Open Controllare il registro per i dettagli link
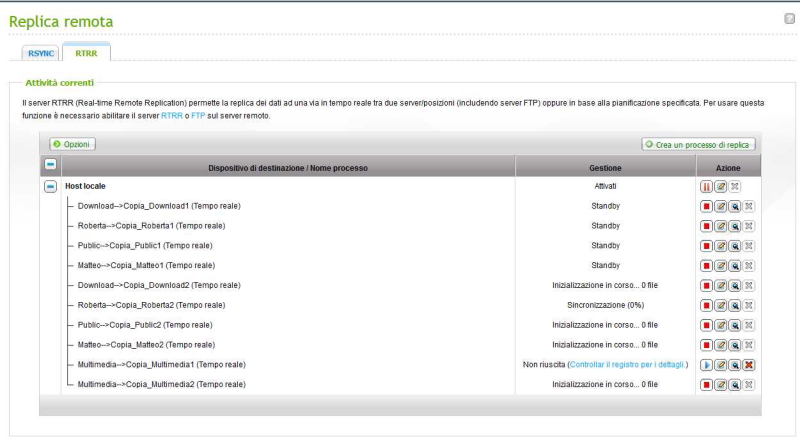 pos(628,365)
